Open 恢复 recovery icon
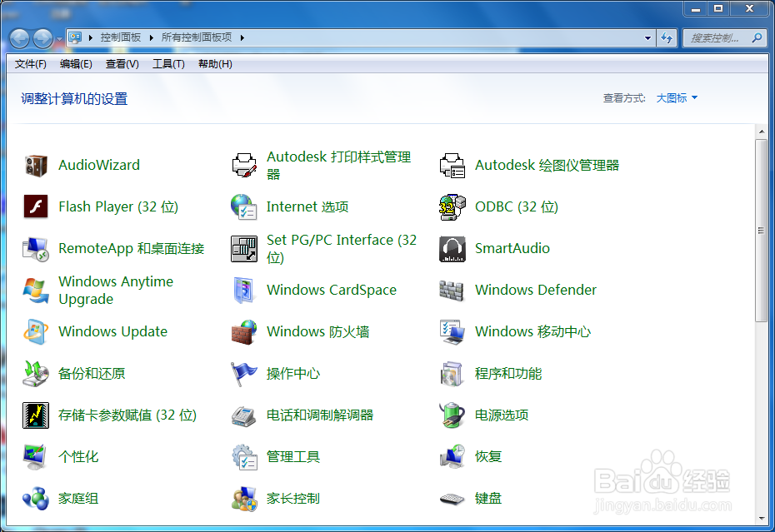 pyautogui.click(x=452, y=457)
